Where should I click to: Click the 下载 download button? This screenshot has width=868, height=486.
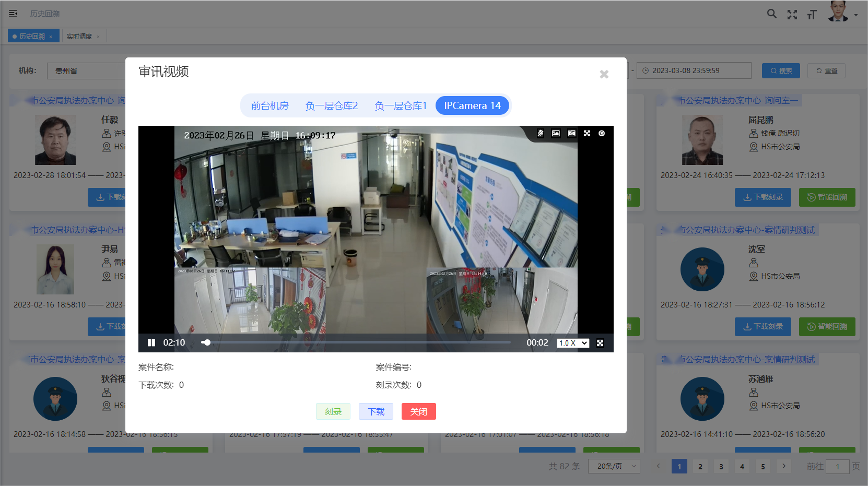pyautogui.click(x=376, y=411)
